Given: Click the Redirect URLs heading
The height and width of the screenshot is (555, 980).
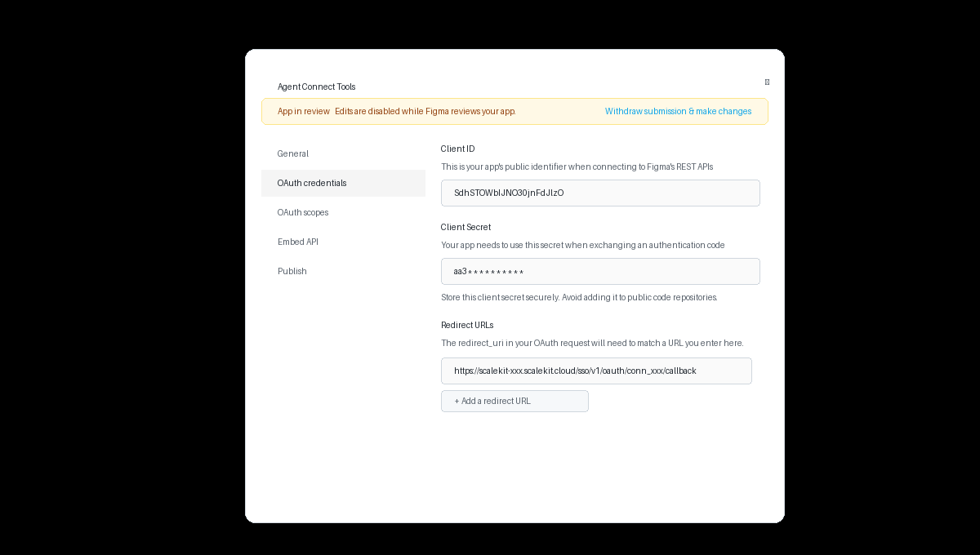Looking at the screenshot, I should (x=467, y=325).
